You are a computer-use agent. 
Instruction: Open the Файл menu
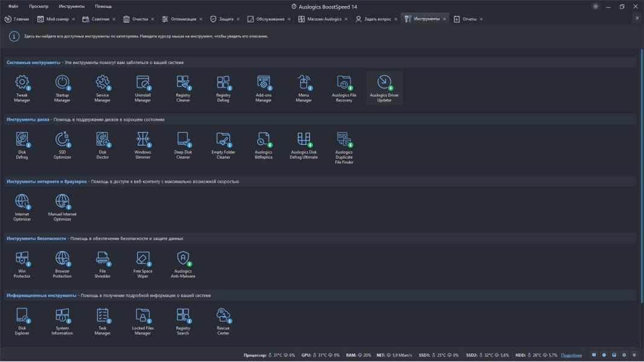point(13,7)
